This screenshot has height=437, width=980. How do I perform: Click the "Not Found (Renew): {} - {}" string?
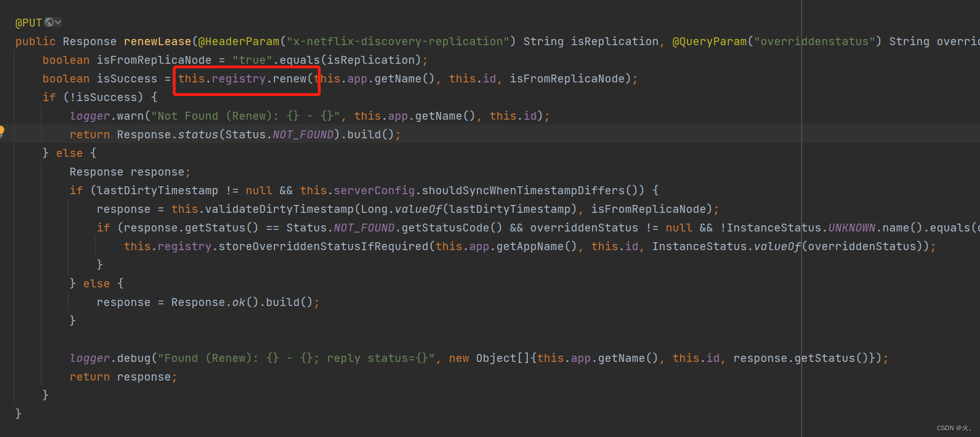[x=246, y=116]
